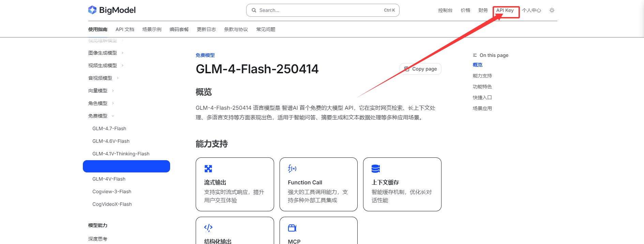
Task: Click the Copy page clipboard icon
Action: click(407, 69)
